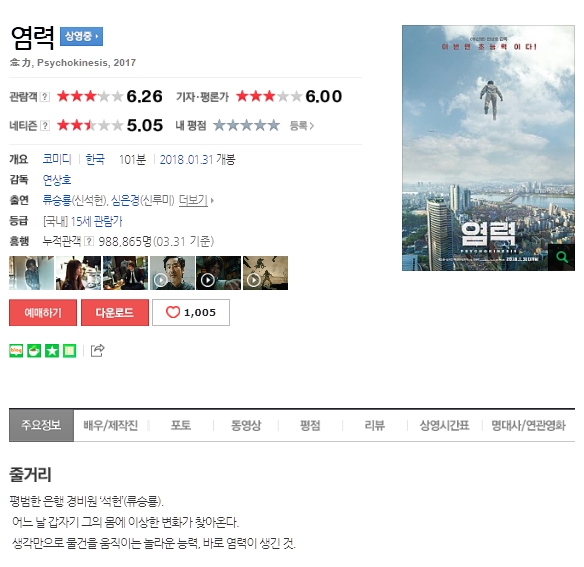Click the 상영중 status badge
This screenshot has height=567, width=584.
(x=81, y=36)
